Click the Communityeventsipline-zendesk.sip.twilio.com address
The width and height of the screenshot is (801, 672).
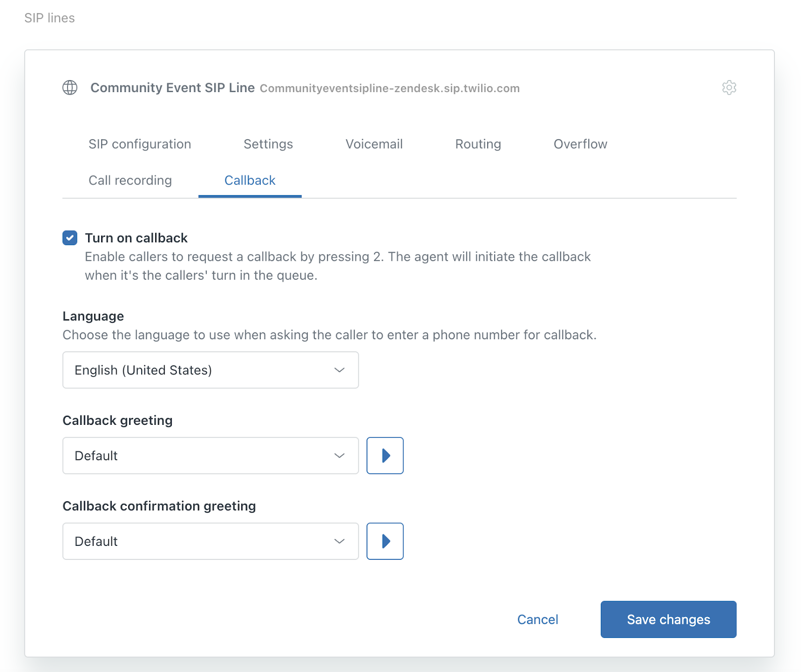pyautogui.click(x=389, y=89)
